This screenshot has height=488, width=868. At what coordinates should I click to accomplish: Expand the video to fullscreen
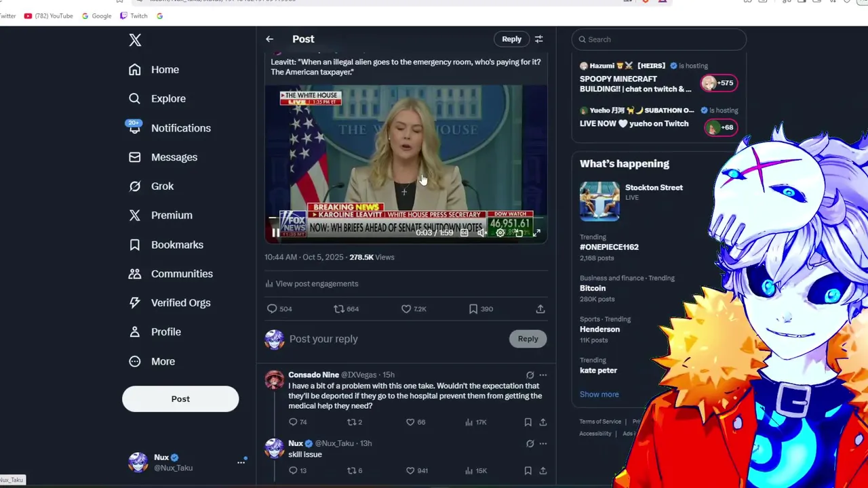pyautogui.click(x=536, y=232)
